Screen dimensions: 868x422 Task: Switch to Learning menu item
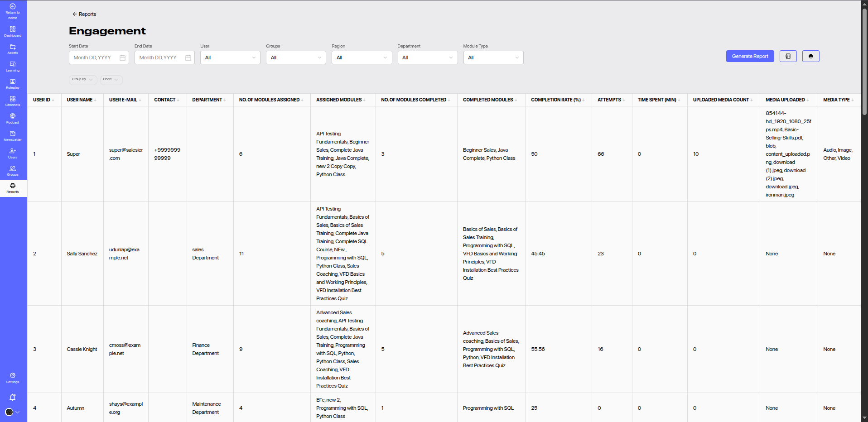click(13, 67)
